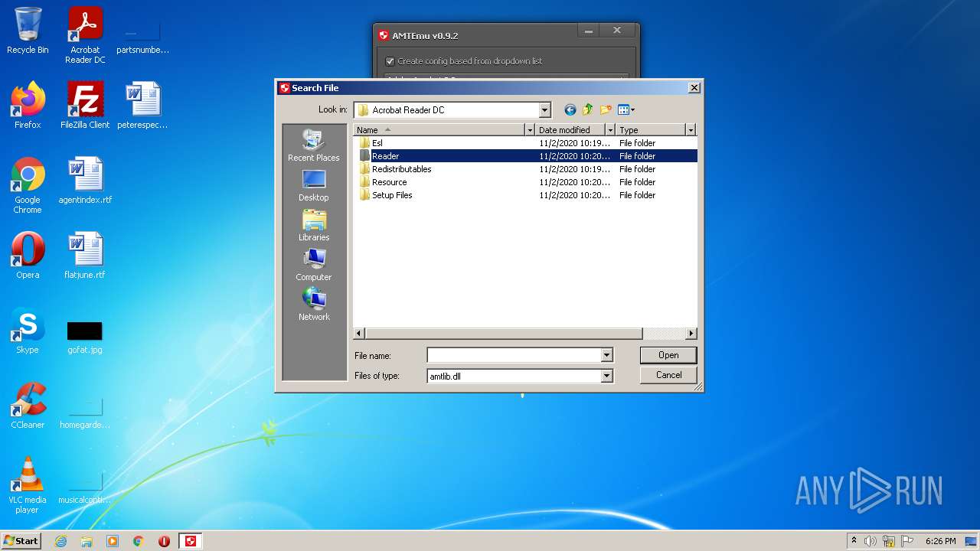Select Computer in the places sidebar

[x=314, y=265]
